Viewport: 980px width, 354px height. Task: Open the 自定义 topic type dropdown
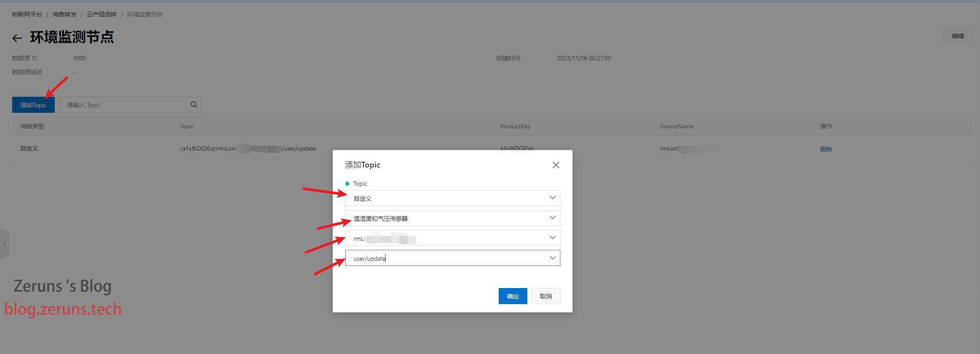(452, 198)
